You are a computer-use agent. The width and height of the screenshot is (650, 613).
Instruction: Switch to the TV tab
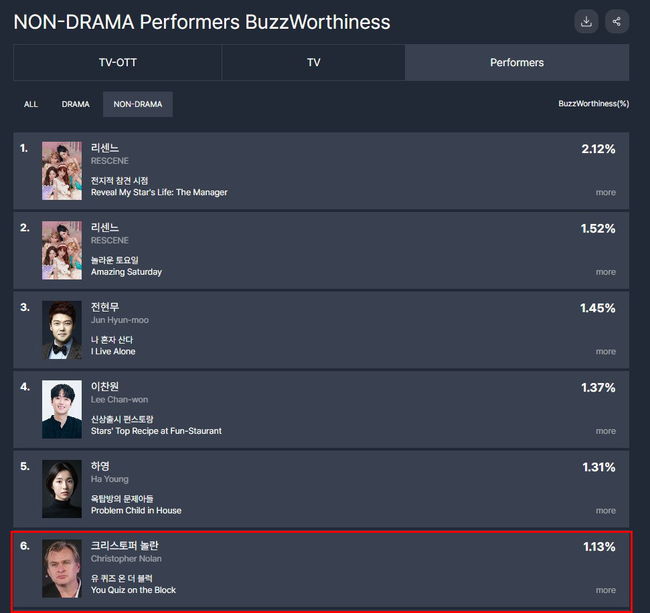point(313,63)
